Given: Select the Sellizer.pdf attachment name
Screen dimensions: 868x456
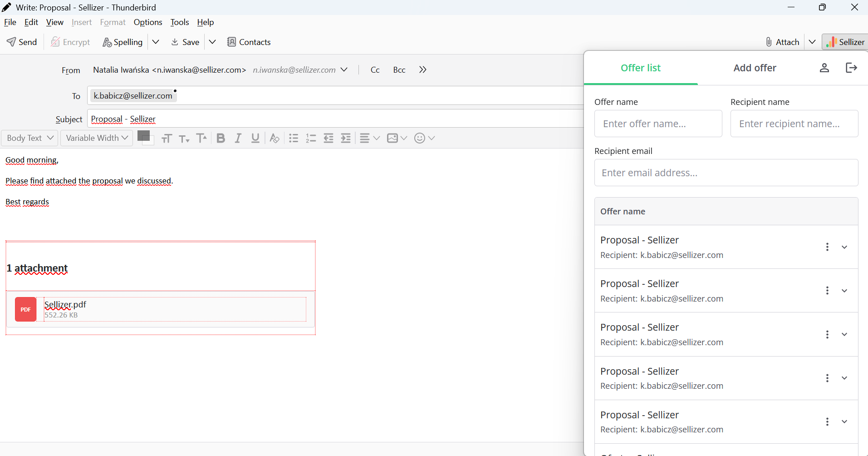Looking at the screenshot, I should 65,304.
